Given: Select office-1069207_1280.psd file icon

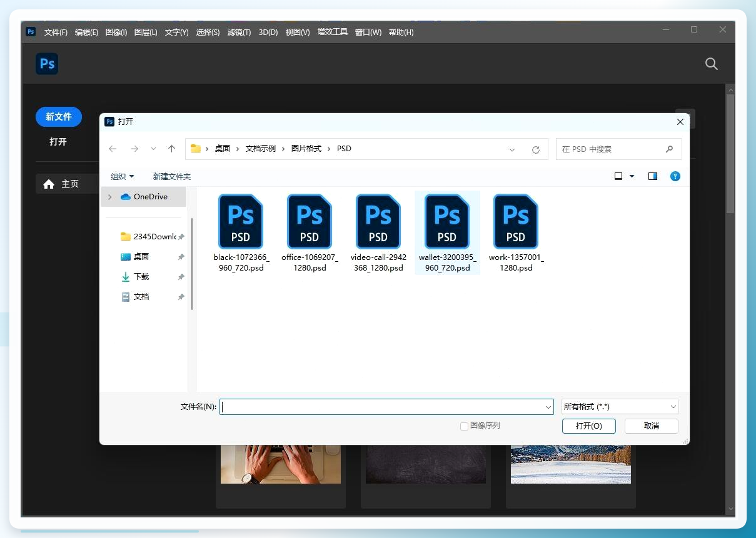Looking at the screenshot, I should tap(310, 222).
